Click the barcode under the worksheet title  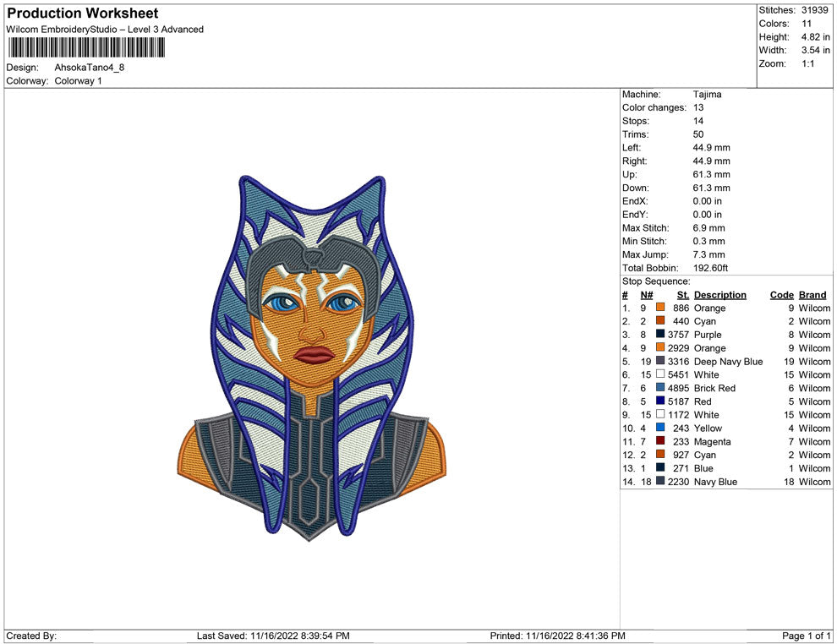click(86, 48)
